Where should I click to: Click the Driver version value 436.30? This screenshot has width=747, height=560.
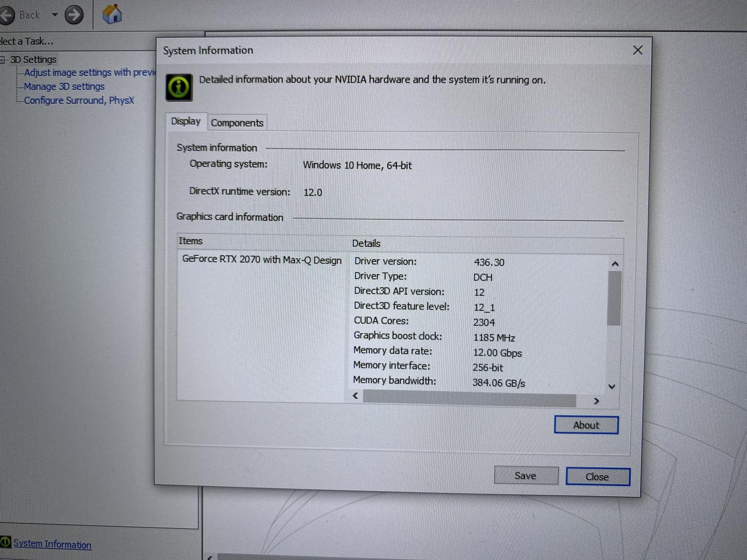[489, 262]
